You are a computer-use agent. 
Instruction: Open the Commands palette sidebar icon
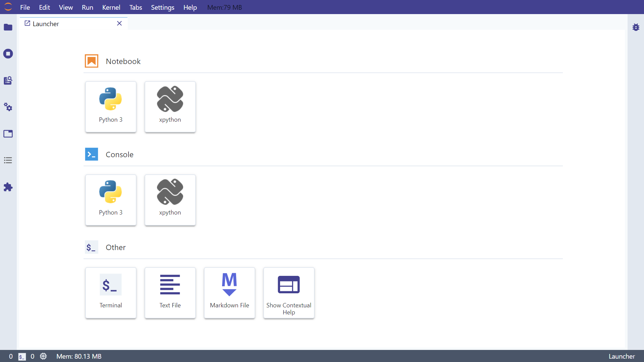click(x=8, y=80)
